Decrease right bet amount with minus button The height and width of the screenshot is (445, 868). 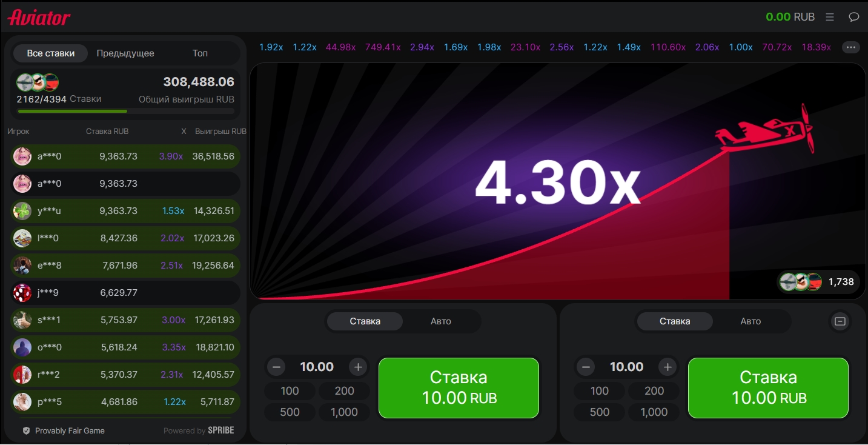[586, 367]
